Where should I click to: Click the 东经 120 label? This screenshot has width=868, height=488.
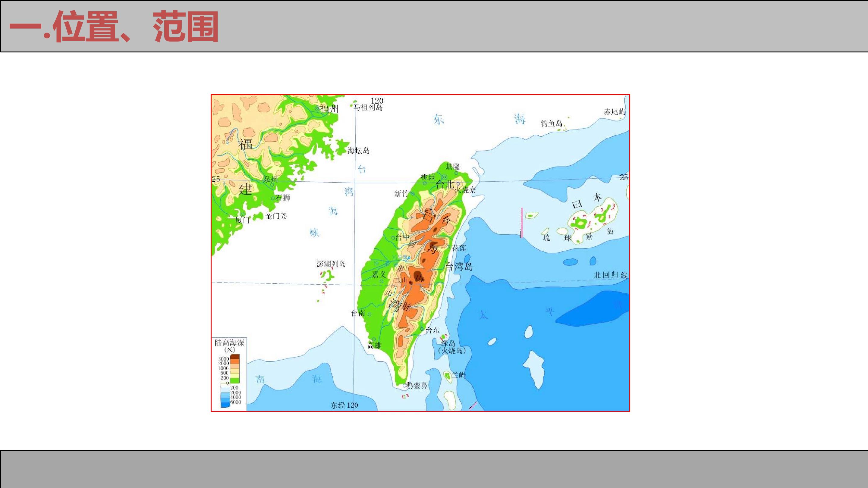(x=344, y=405)
